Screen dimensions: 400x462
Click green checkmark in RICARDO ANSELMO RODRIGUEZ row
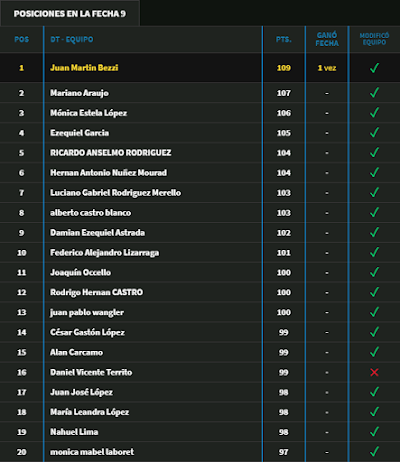coord(374,152)
